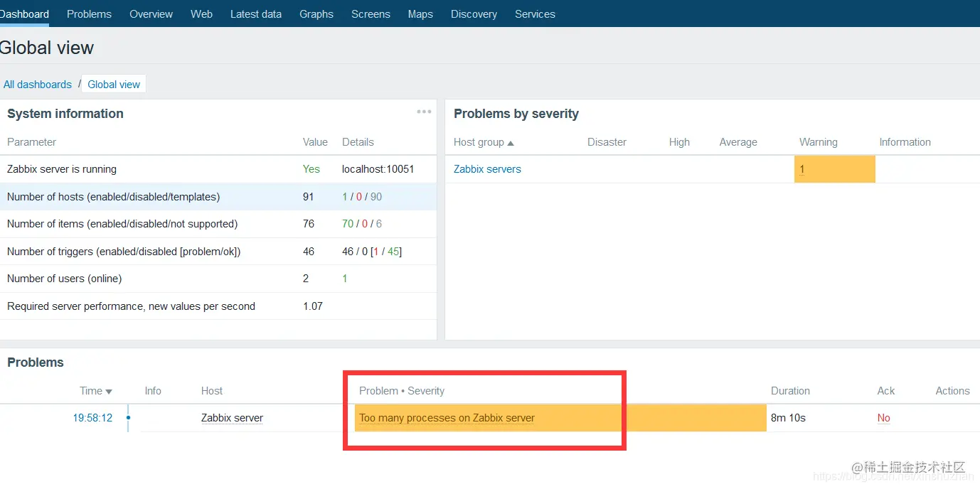
Task: Click the High column header
Action: pos(679,142)
